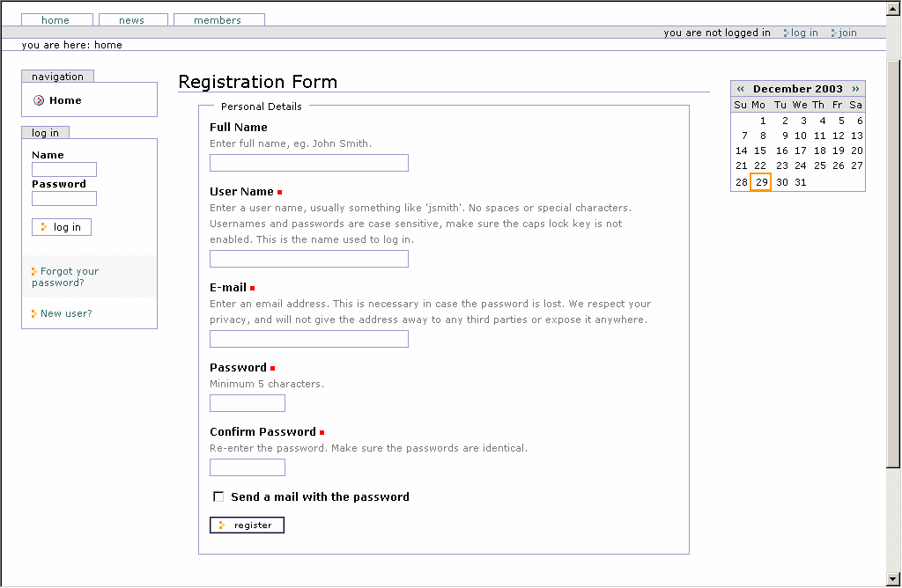Click the scrollbar down arrow
Viewport: 902px width, 588px height.
(893, 578)
